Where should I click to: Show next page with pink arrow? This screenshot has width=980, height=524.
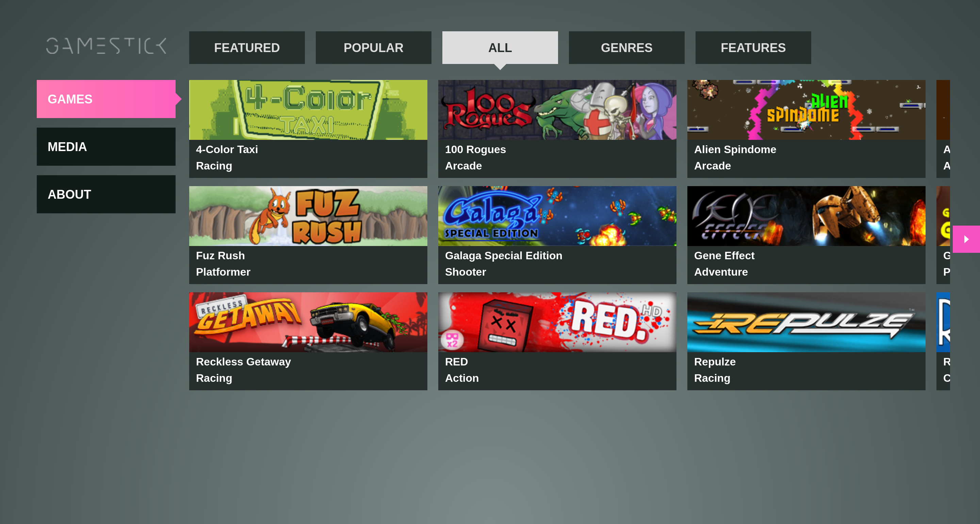click(x=966, y=239)
